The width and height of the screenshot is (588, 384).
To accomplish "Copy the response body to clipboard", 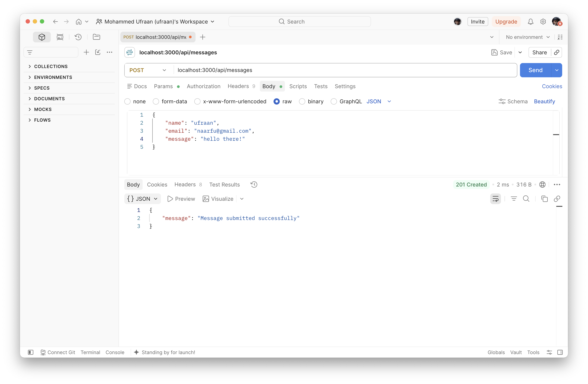I will (545, 199).
